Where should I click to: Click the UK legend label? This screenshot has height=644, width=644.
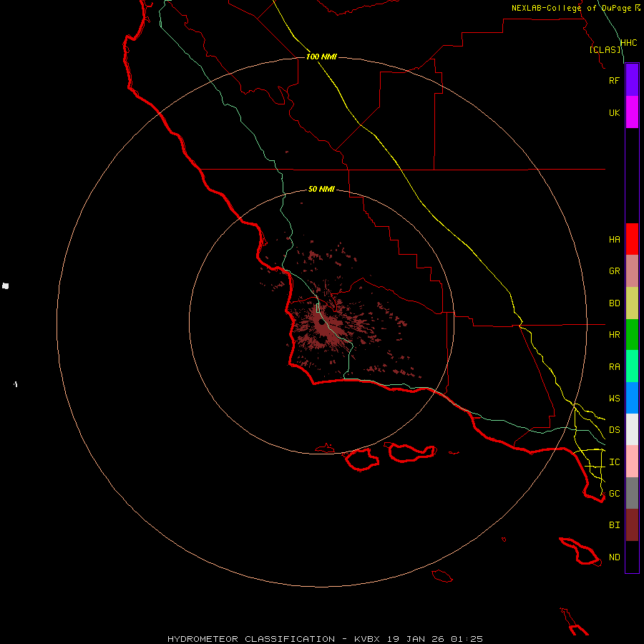coord(614,112)
